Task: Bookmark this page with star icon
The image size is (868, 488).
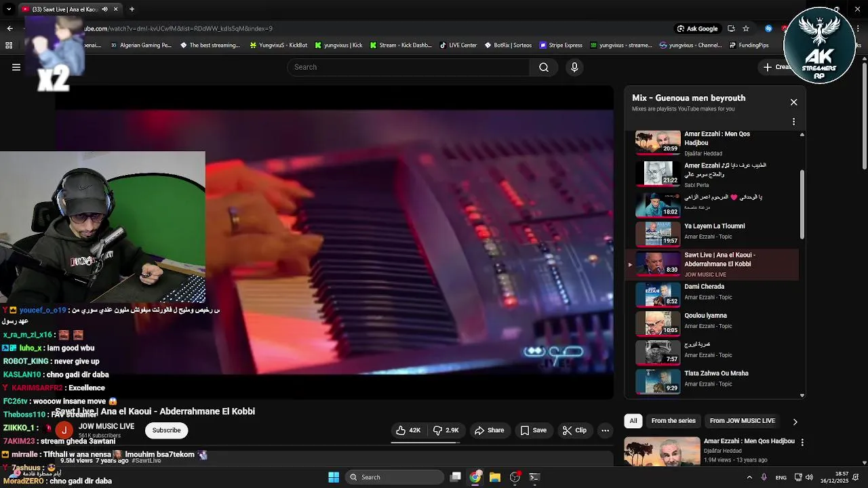Action: (x=746, y=28)
